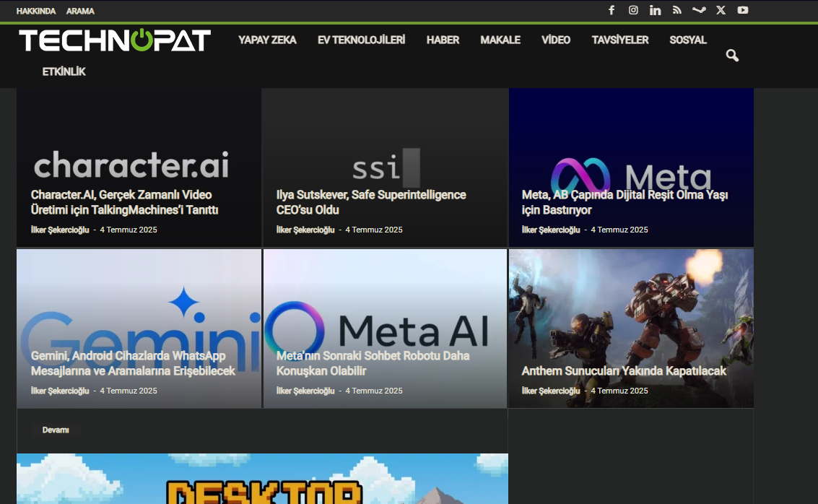Open the TAVSİYELER menu item
This screenshot has width=818, height=504.
pos(619,40)
